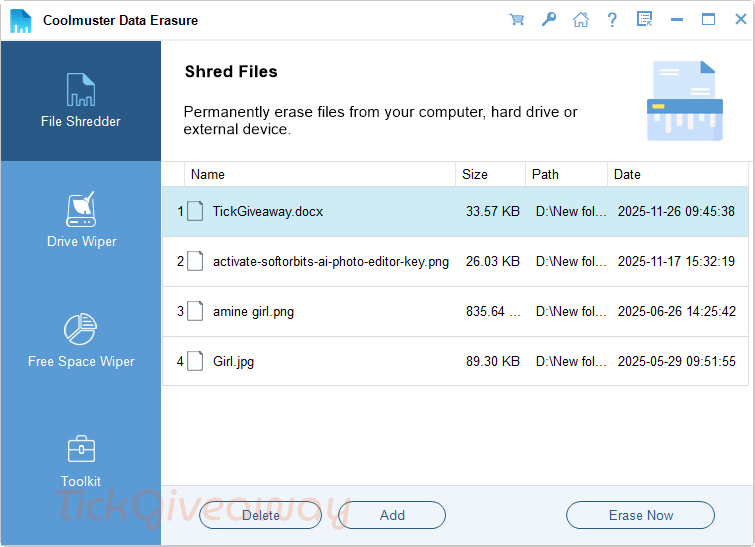Click the Add button

(x=392, y=515)
